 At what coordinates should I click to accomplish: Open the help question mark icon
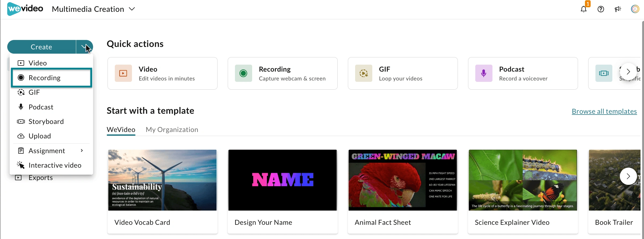tap(601, 9)
